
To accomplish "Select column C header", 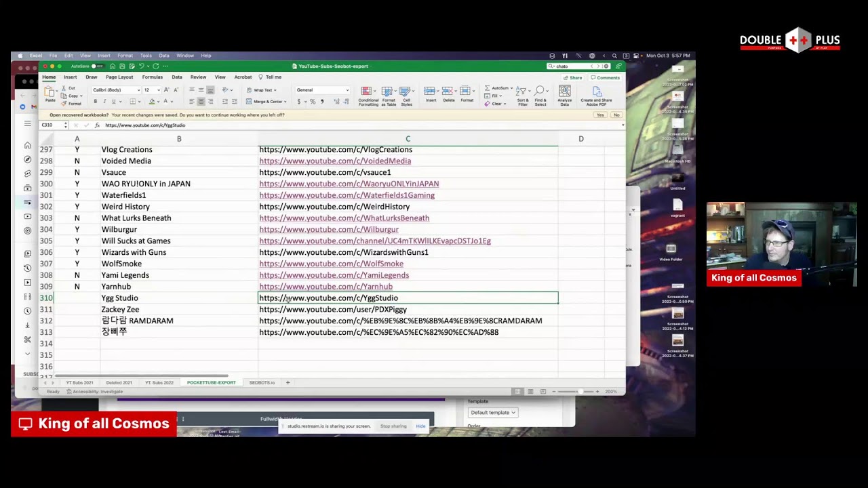I will [x=408, y=139].
